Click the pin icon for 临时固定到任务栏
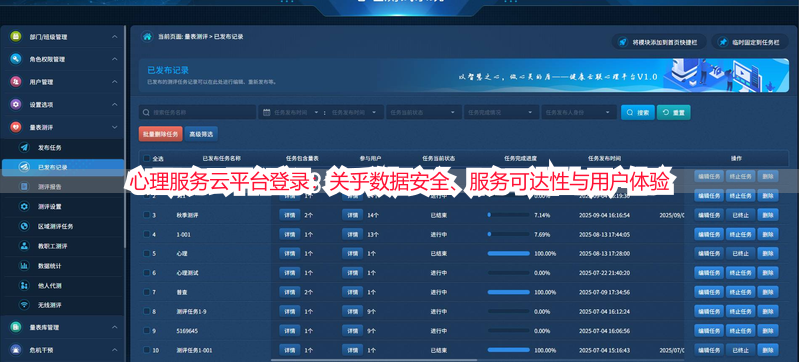799x362 pixels. [723, 42]
